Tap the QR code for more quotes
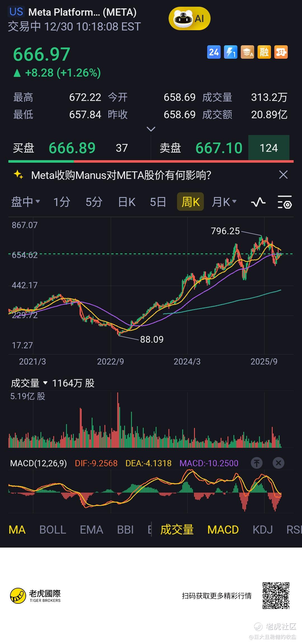 tap(276, 596)
